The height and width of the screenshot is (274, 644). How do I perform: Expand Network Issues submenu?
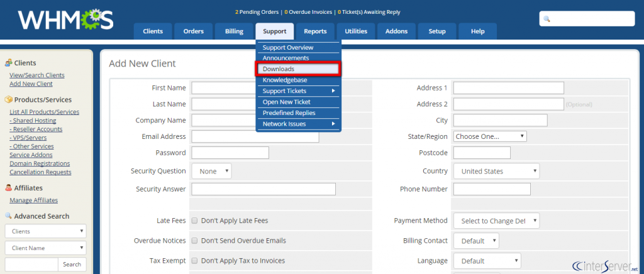coord(299,123)
